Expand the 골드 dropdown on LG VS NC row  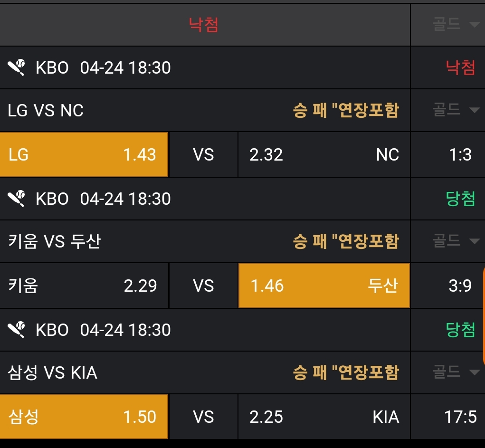[455, 110]
